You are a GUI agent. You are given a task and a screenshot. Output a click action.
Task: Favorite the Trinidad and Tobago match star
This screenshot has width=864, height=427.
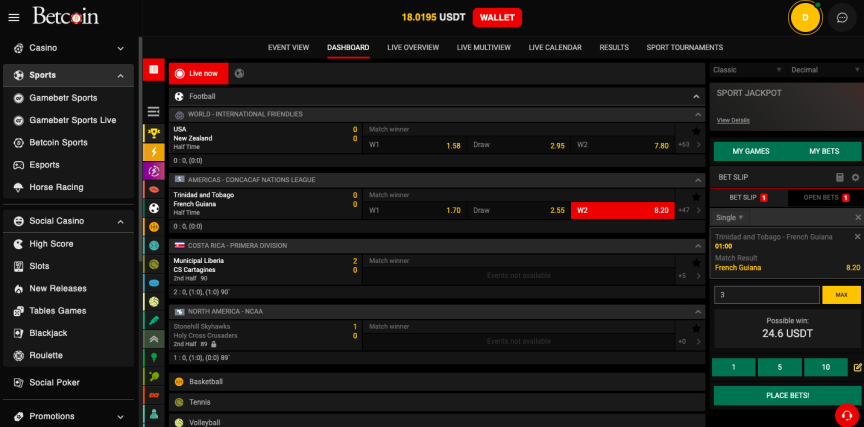coord(696,197)
